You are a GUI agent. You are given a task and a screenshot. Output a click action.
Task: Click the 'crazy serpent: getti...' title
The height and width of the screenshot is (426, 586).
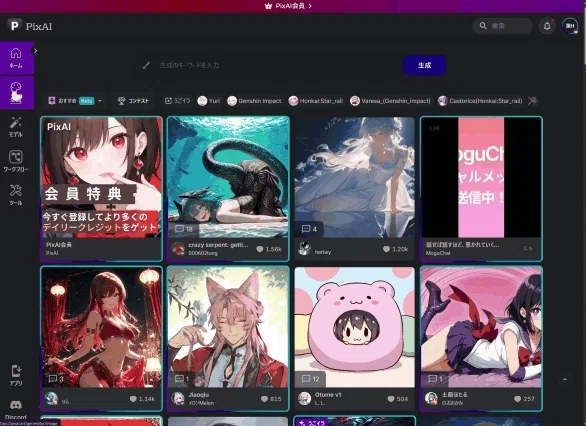[x=218, y=245]
